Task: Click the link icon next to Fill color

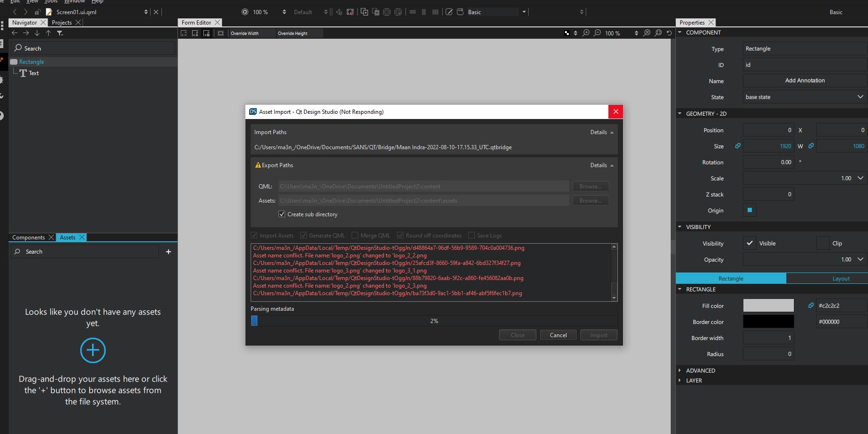Action: click(811, 306)
